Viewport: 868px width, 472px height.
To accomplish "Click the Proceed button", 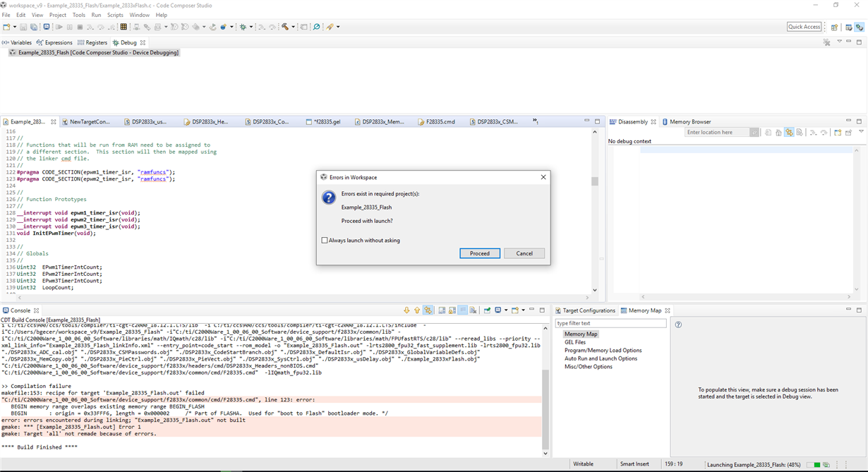I will click(x=480, y=253).
